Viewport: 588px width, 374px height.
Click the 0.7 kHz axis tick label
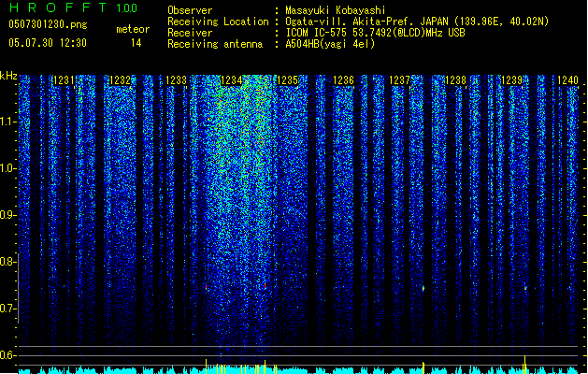[7, 309]
